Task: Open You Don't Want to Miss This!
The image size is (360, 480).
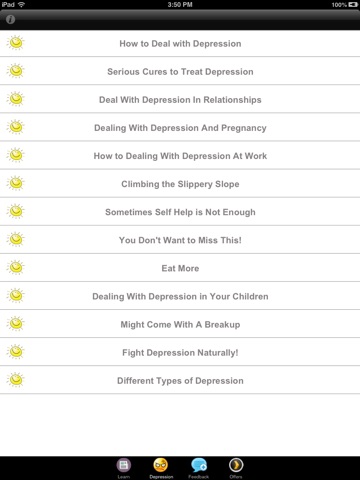Action: (180, 240)
